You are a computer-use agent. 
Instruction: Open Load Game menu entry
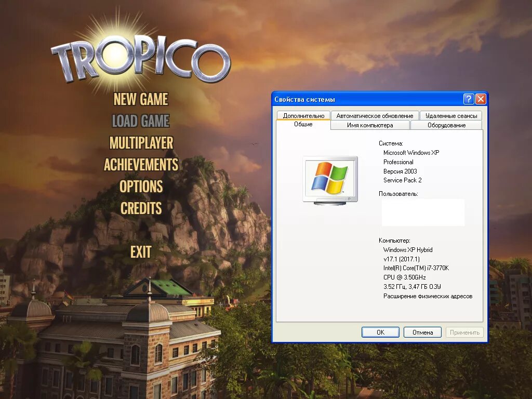tap(141, 121)
